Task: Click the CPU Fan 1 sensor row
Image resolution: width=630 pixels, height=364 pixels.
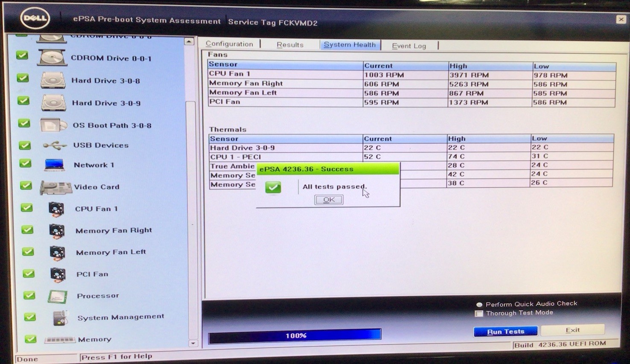Action: pyautogui.click(x=412, y=74)
